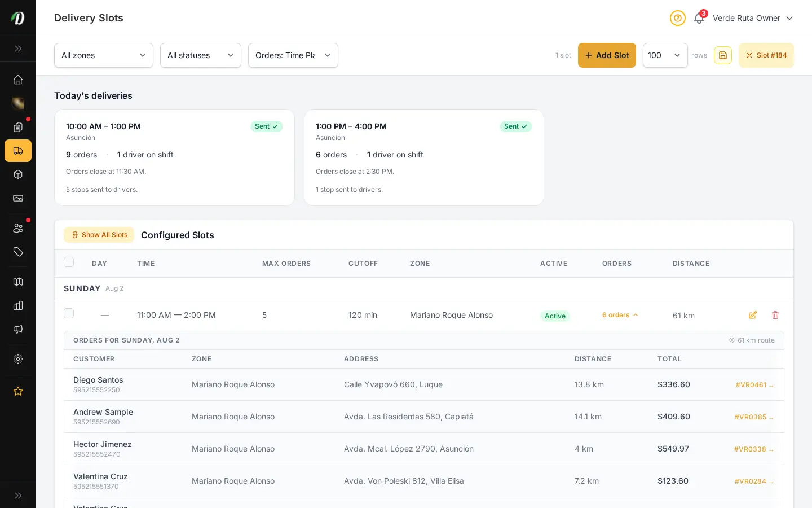Open the price tag icon in sidebar
This screenshot has height=508, width=812.
click(18, 252)
